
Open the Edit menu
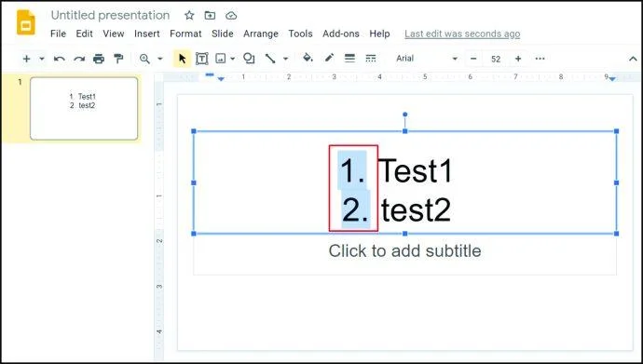[85, 34]
